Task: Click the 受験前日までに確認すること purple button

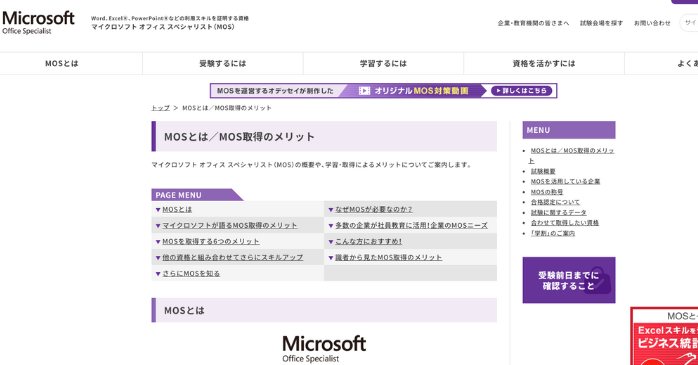Action: click(x=569, y=280)
